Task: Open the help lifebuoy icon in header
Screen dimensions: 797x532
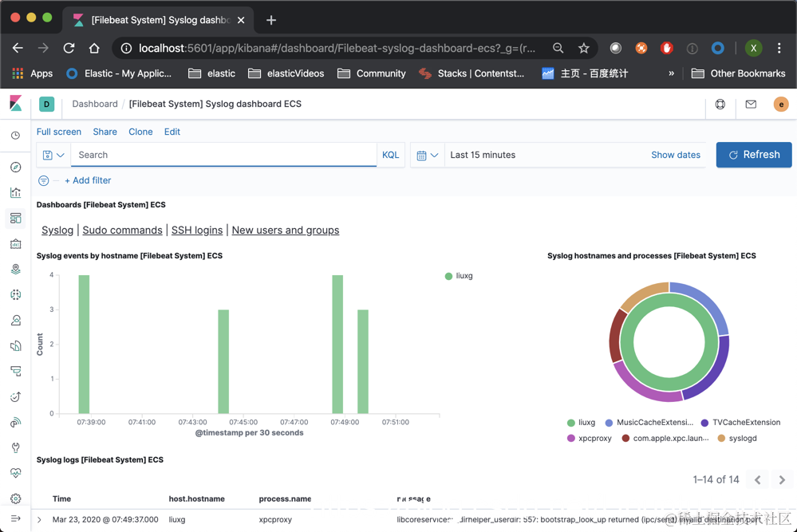Action: pyautogui.click(x=720, y=104)
